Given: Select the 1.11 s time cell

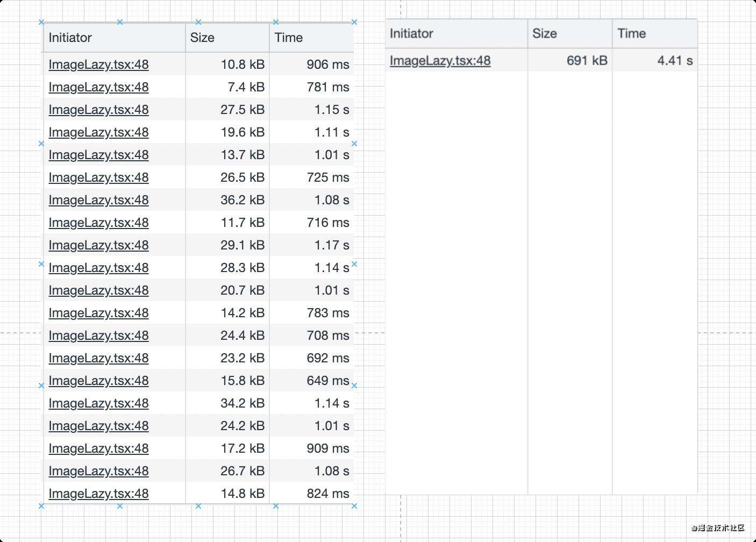Looking at the screenshot, I should click(x=312, y=132).
